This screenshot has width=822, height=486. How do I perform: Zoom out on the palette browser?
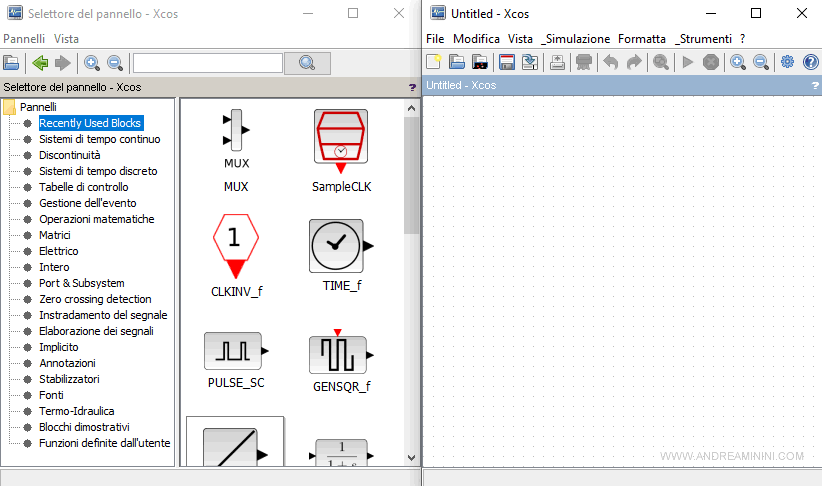coord(115,63)
